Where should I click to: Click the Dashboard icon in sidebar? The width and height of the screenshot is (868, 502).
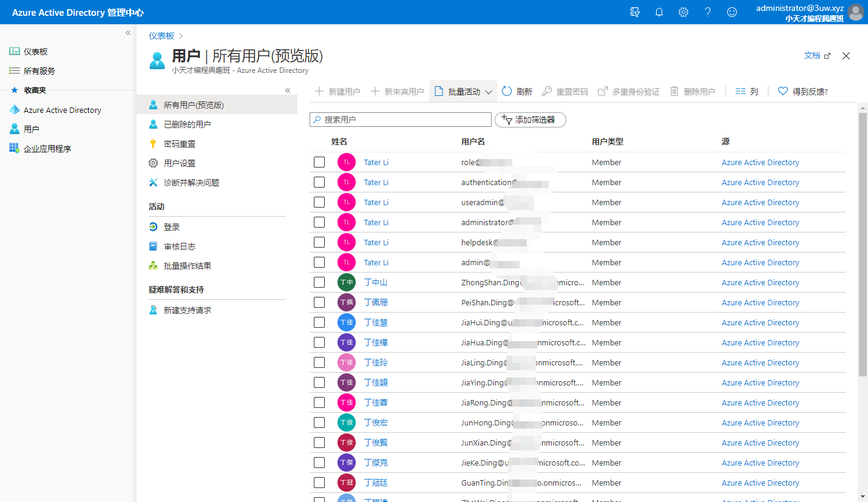coord(15,52)
